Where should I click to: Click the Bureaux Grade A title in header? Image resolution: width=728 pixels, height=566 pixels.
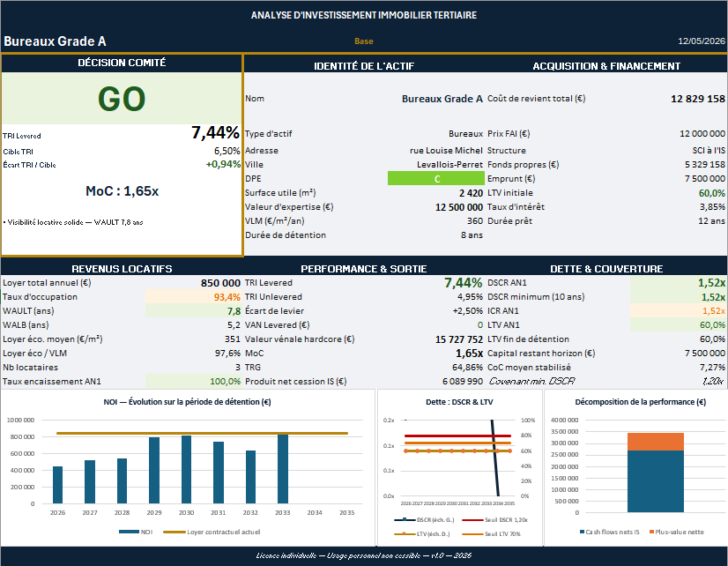55,41
